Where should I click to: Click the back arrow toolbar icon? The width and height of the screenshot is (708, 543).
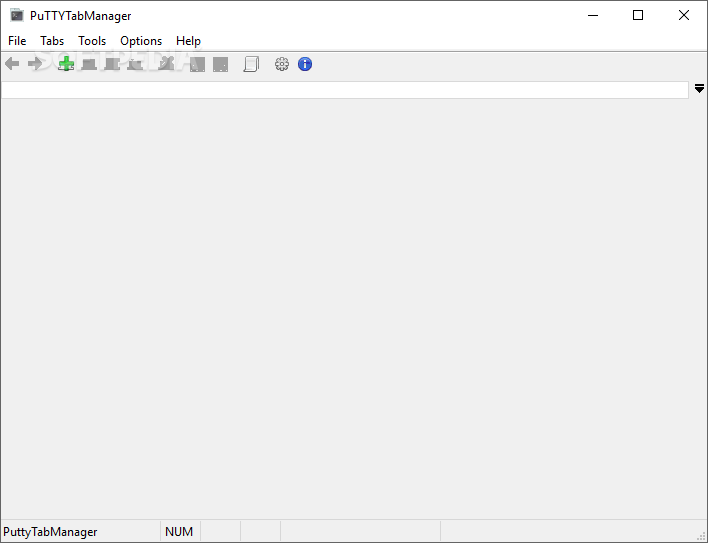click(12, 64)
